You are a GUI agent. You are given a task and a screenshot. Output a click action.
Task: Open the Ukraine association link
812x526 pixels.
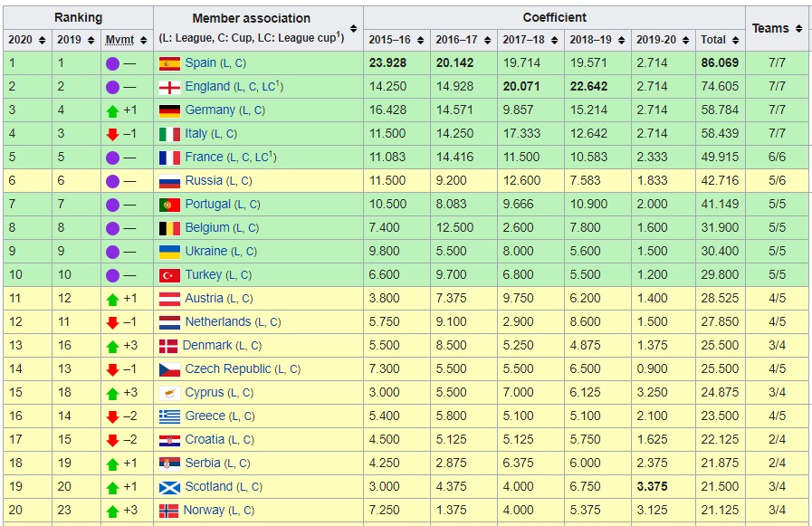click(206, 251)
